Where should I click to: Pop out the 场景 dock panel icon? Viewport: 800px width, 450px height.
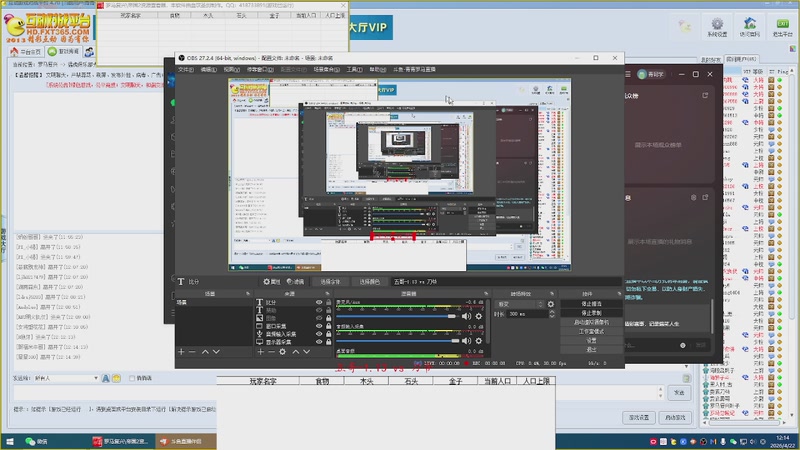(248, 294)
